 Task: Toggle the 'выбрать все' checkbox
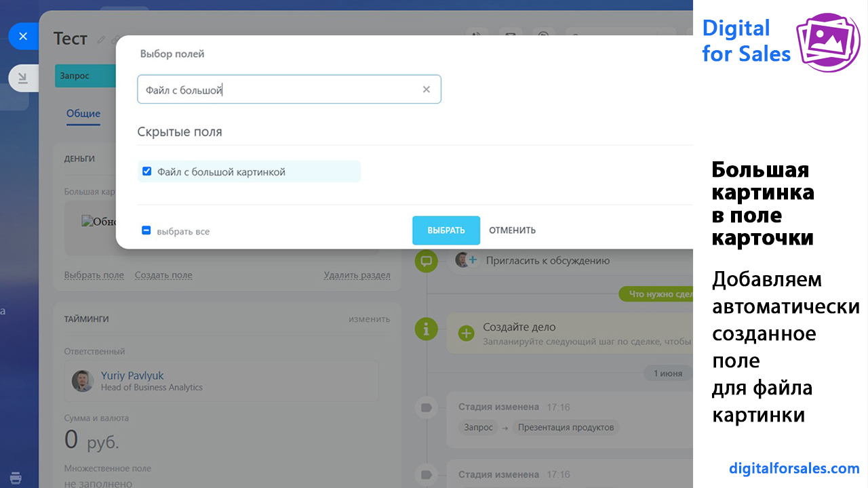point(146,230)
